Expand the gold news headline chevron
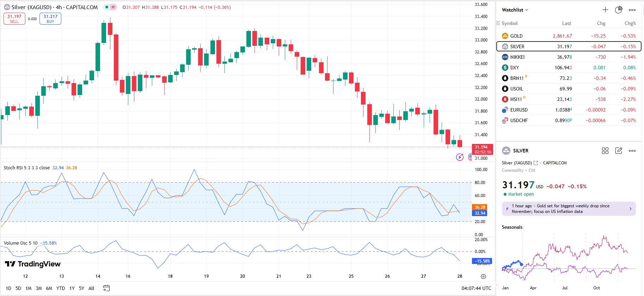 click(631, 209)
